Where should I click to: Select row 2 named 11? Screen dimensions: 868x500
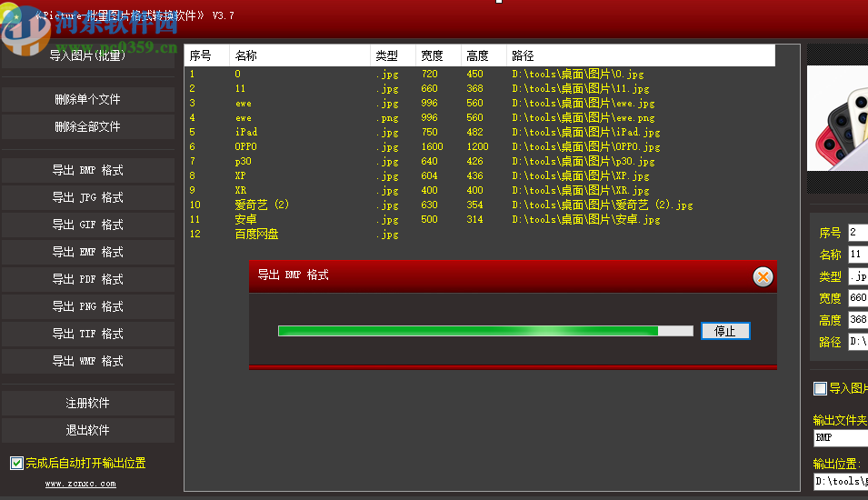pyautogui.click(x=479, y=88)
